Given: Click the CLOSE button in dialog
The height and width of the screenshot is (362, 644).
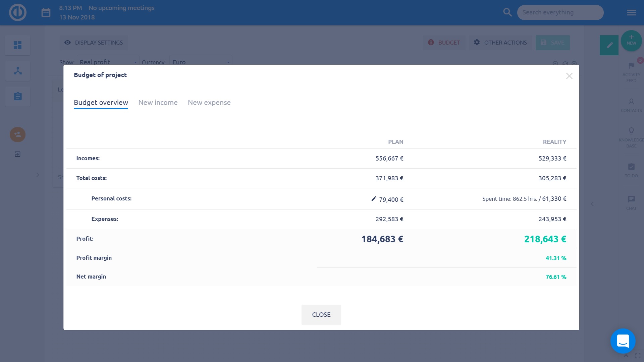Looking at the screenshot, I should pyautogui.click(x=321, y=315).
